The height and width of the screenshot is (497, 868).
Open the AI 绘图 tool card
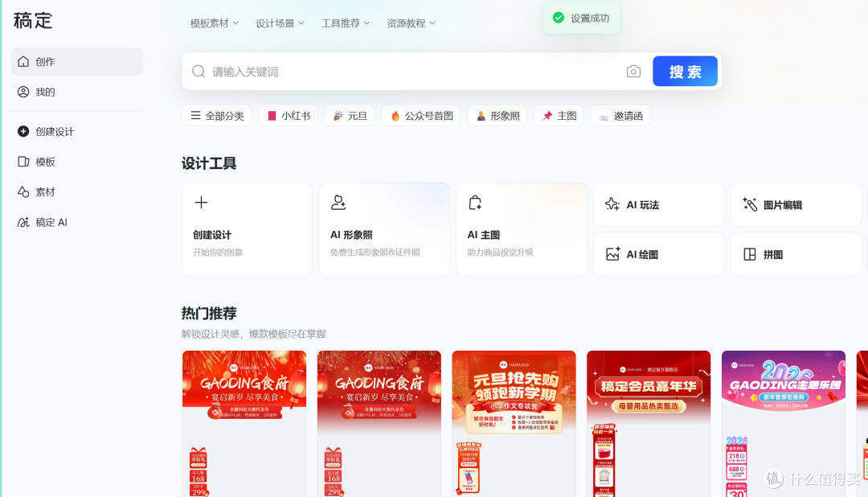tap(659, 254)
